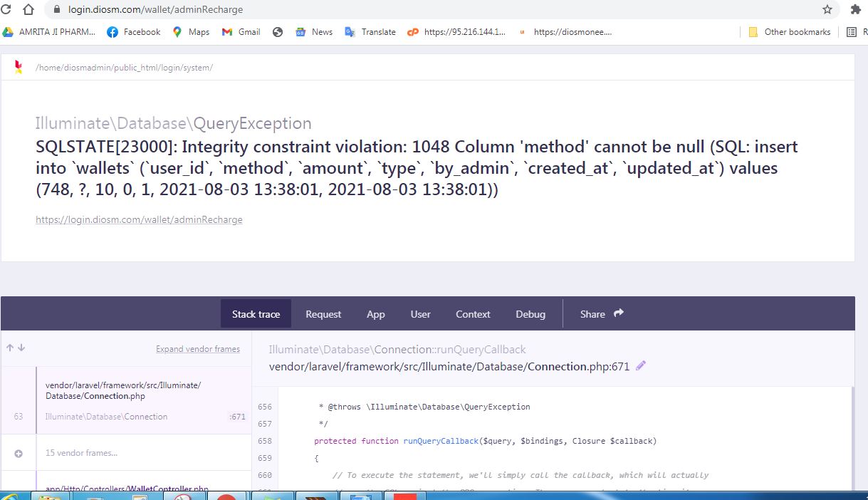Open the User tab
Image resolution: width=868 pixels, height=500 pixels.
[420, 314]
